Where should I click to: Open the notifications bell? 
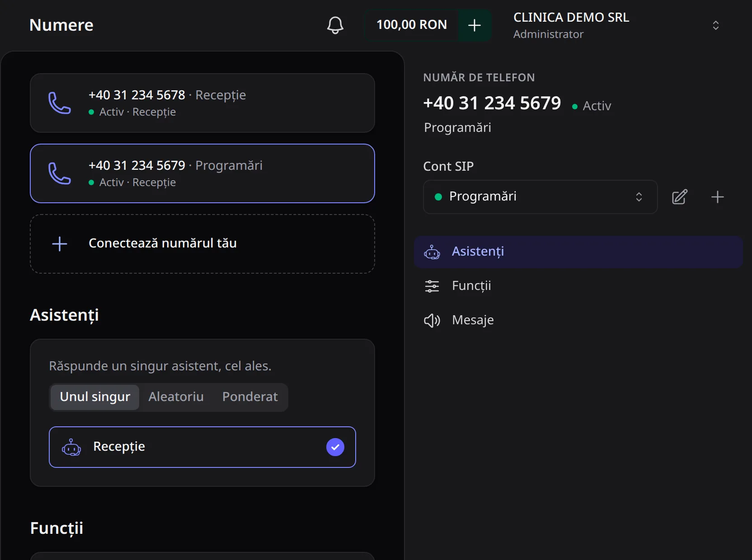pyautogui.click(x=335, y=25)
